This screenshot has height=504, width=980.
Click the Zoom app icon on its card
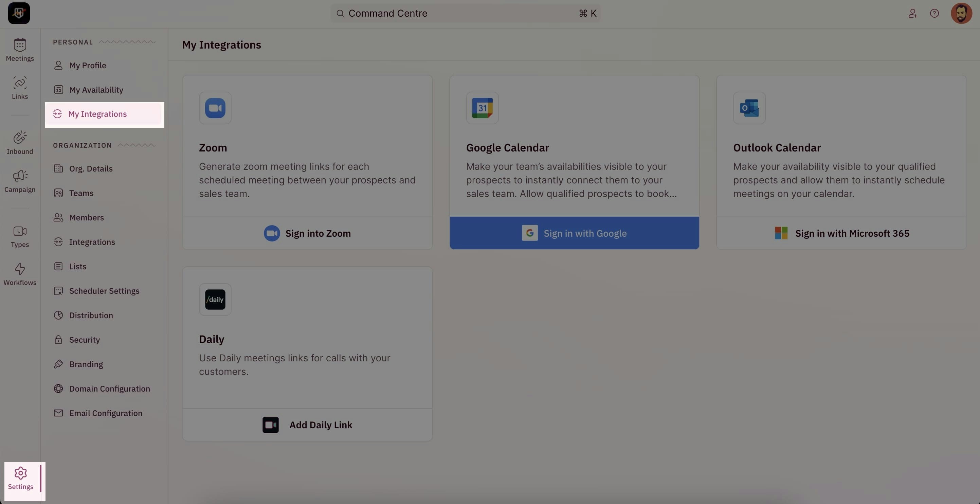(215, 108)
